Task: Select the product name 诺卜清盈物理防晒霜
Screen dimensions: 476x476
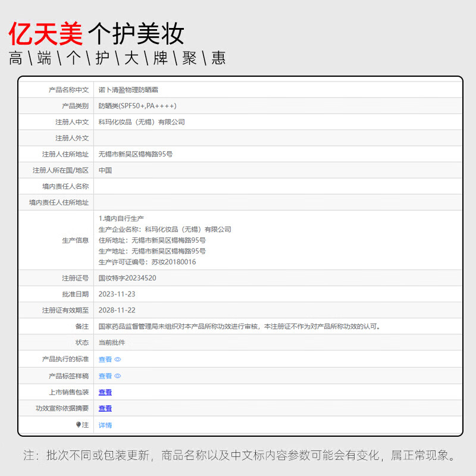Action: (128, 90)
